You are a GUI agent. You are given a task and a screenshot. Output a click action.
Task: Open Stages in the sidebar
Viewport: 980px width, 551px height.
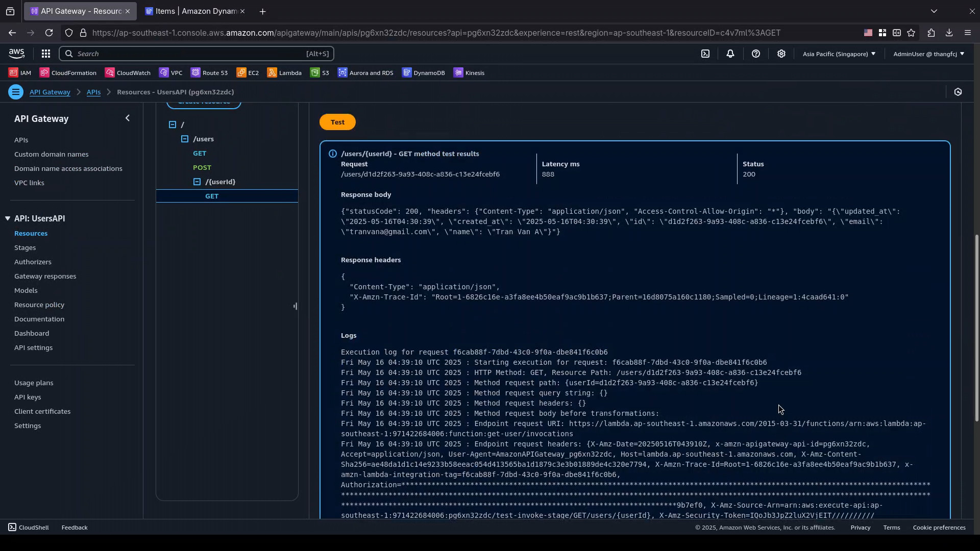point(25,247)
